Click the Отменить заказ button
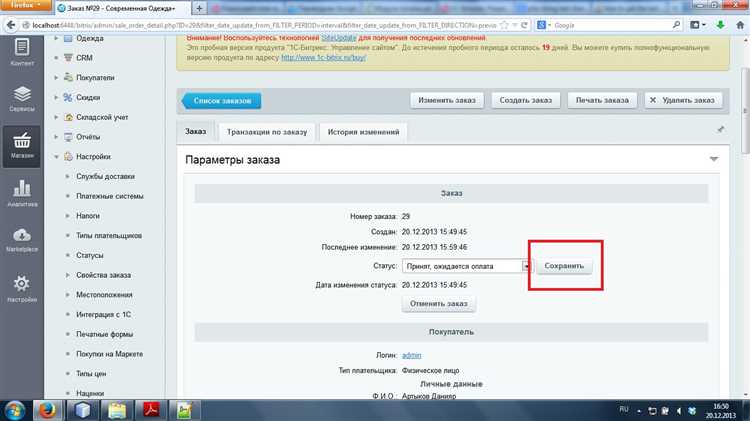Screen dimensions: 750x421 click(x=439, y=304)
